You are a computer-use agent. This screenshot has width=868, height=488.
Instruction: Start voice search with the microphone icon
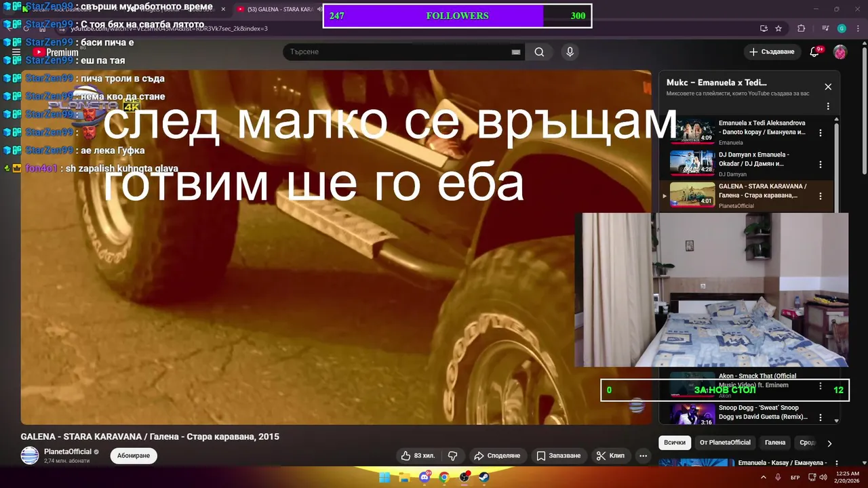pos(570,52)
